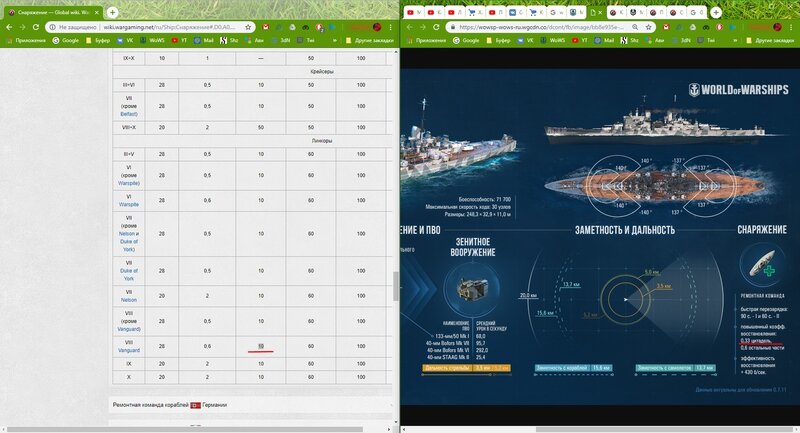Switch to the VK tab in right window
This screenshot has height=433, width=800.
tap(516, 12)
